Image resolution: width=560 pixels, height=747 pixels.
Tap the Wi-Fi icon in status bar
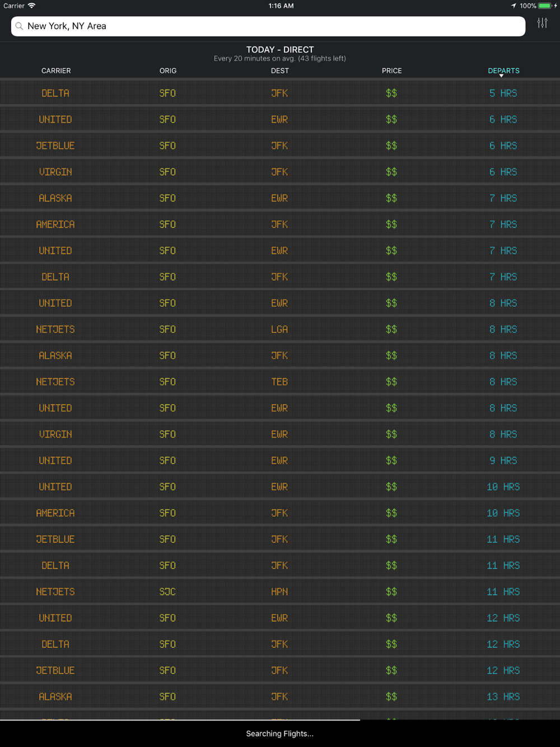point(32,6)
